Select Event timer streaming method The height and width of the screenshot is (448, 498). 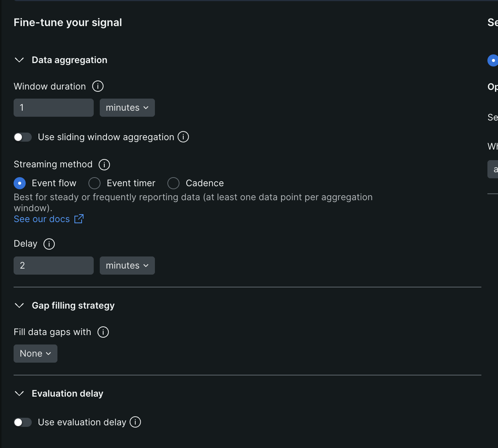point(94,183)
